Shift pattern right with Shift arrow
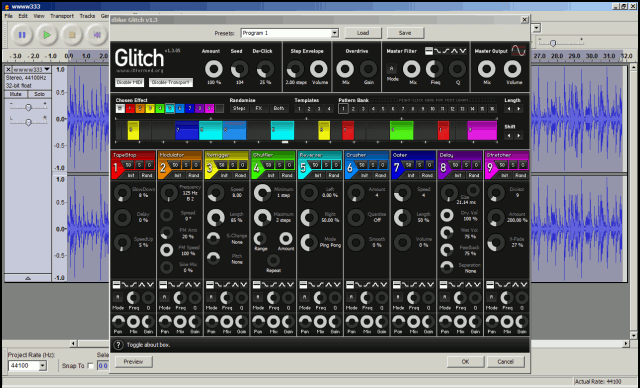 [x=518, y=135]
